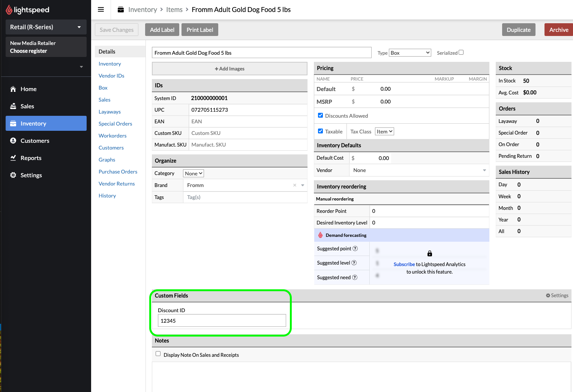Open the Box tab

[103, 88]
